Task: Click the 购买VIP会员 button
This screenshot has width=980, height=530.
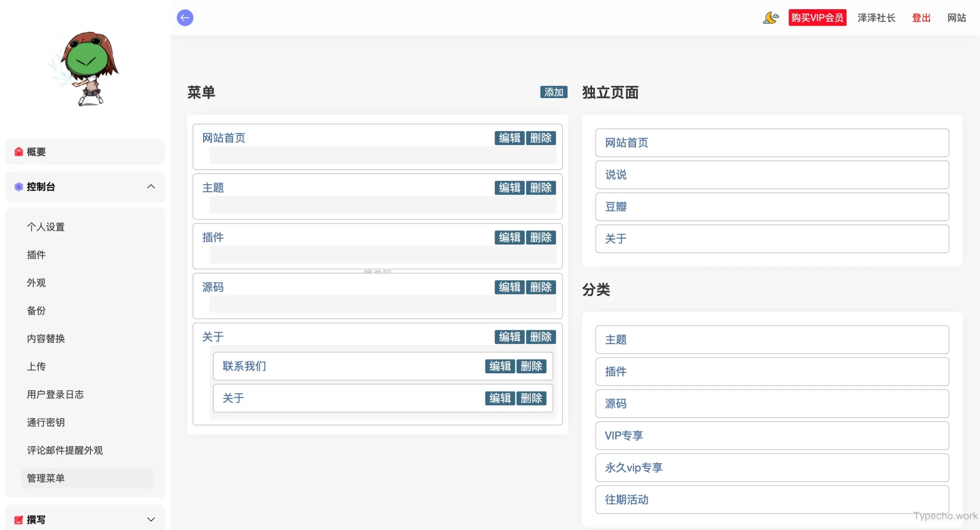Action: [817, 17]
